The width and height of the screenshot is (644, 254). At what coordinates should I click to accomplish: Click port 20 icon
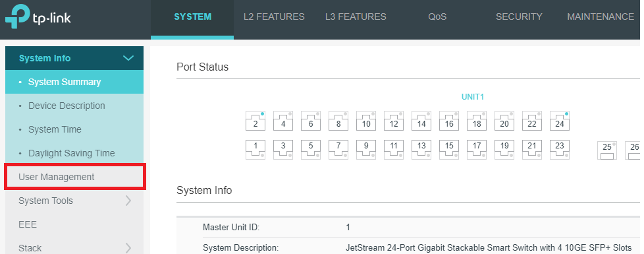pos(504,121)
